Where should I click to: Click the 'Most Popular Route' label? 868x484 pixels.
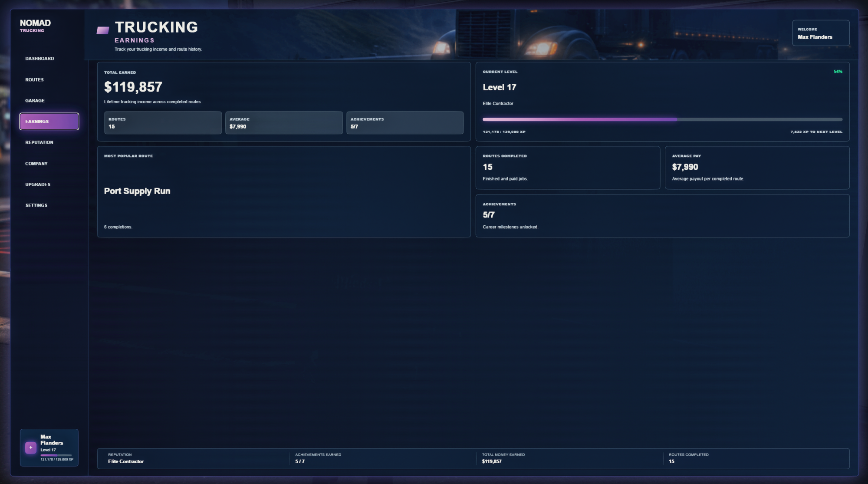point(128,156)
